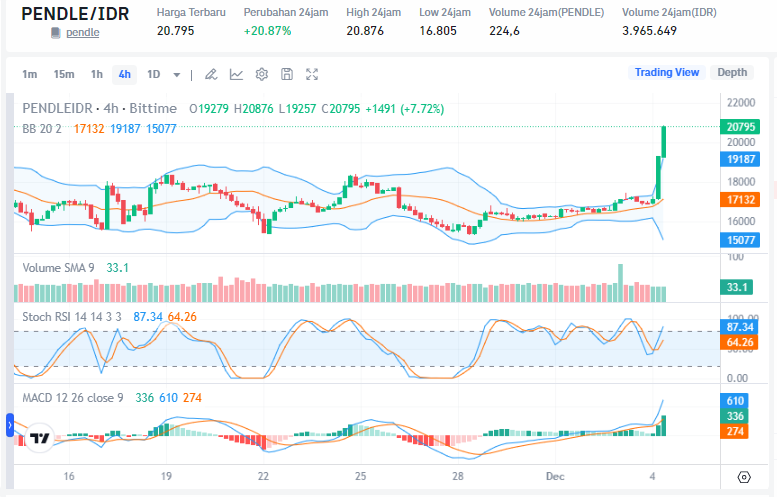Toggle fullscreen chart expand icon
Screen dimensions: 777x497
(x=312, y=74)
